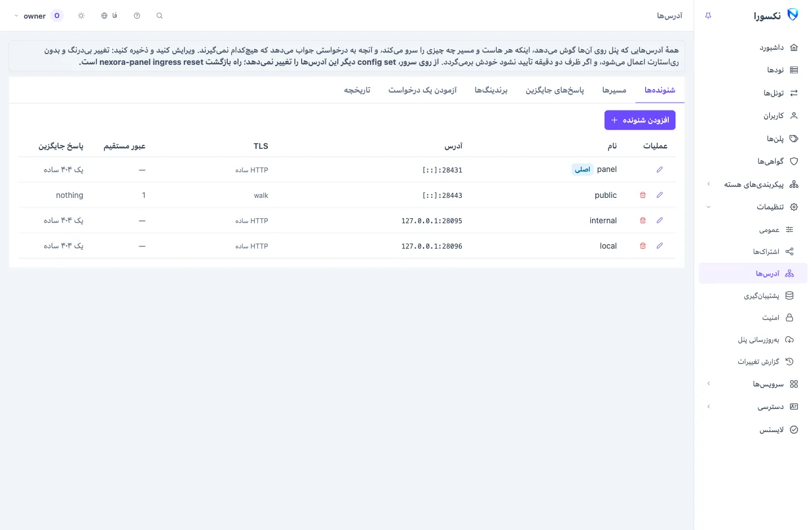Open the help question-mark icon

point(137,16)
